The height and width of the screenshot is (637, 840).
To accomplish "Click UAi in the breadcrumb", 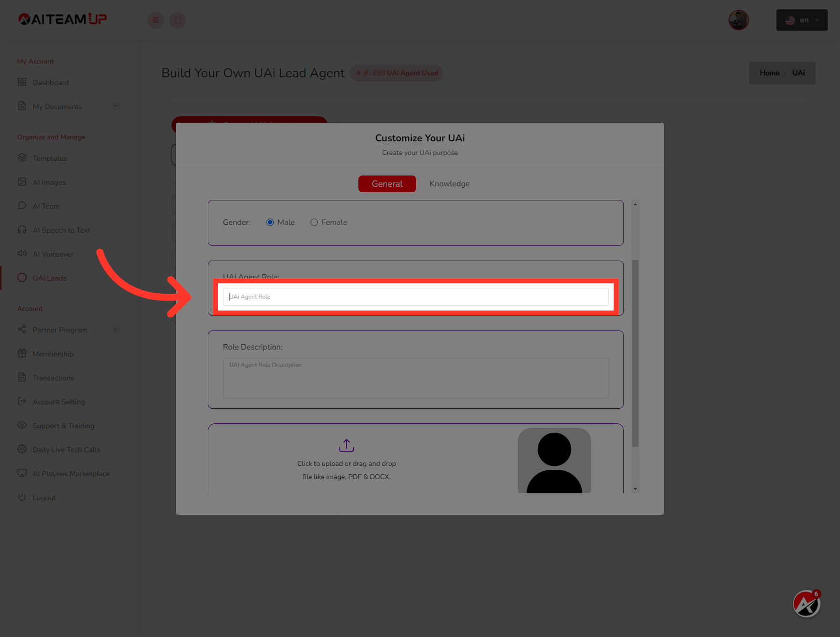I will (798, 73).
